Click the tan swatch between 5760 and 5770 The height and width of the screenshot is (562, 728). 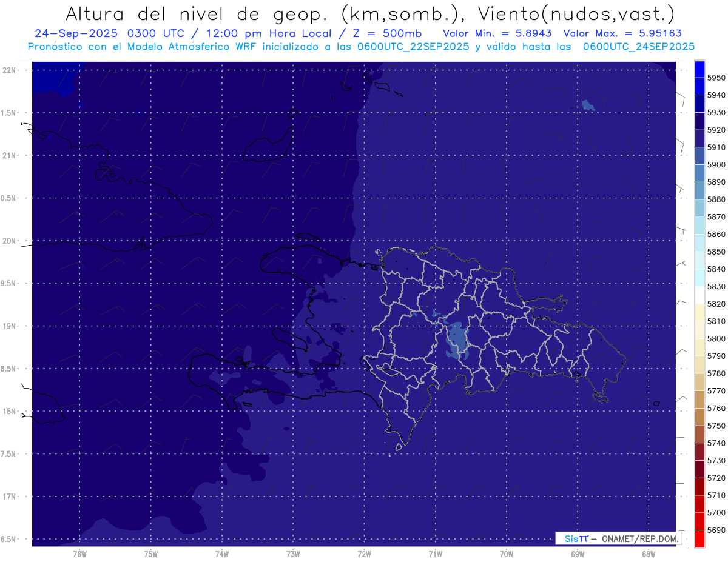tap(699, 400)
